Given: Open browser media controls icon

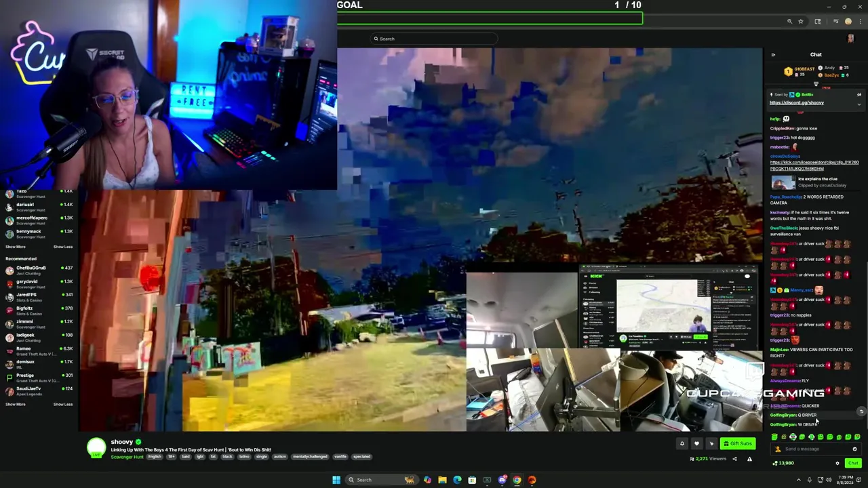Looking at the screenshot, I should point(836,22).
